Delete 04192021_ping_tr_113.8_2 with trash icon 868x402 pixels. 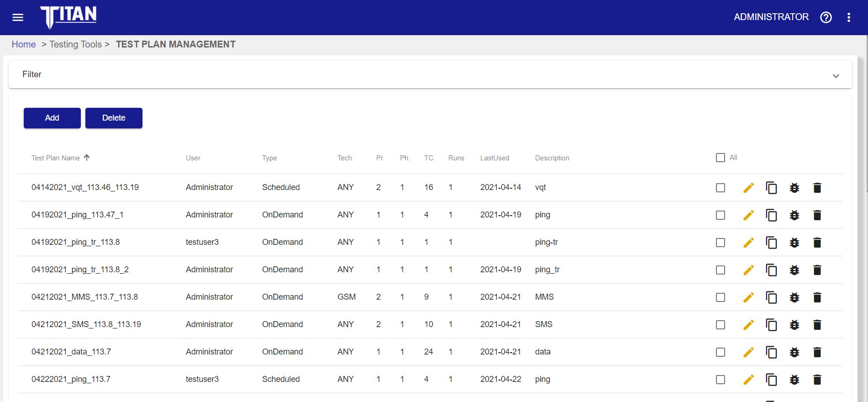pos(817,270)
